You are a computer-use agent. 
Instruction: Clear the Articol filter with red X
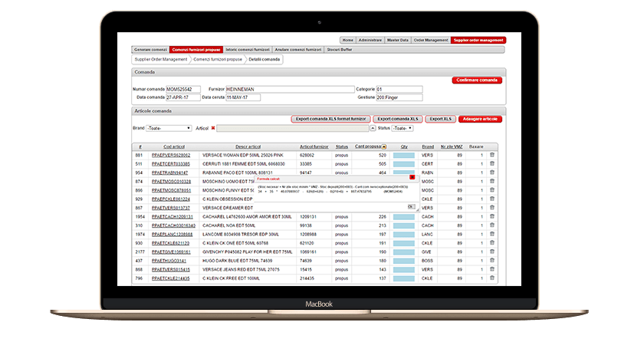pos(213,128)
